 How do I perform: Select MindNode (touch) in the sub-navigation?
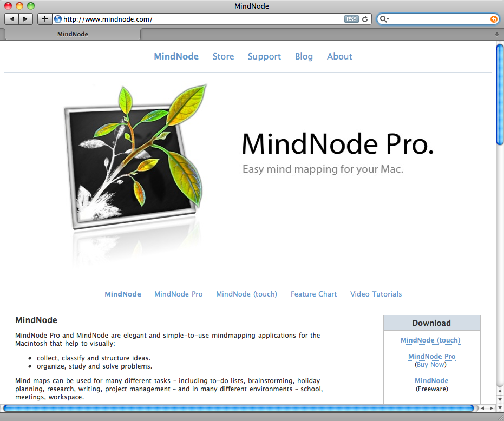246,294
